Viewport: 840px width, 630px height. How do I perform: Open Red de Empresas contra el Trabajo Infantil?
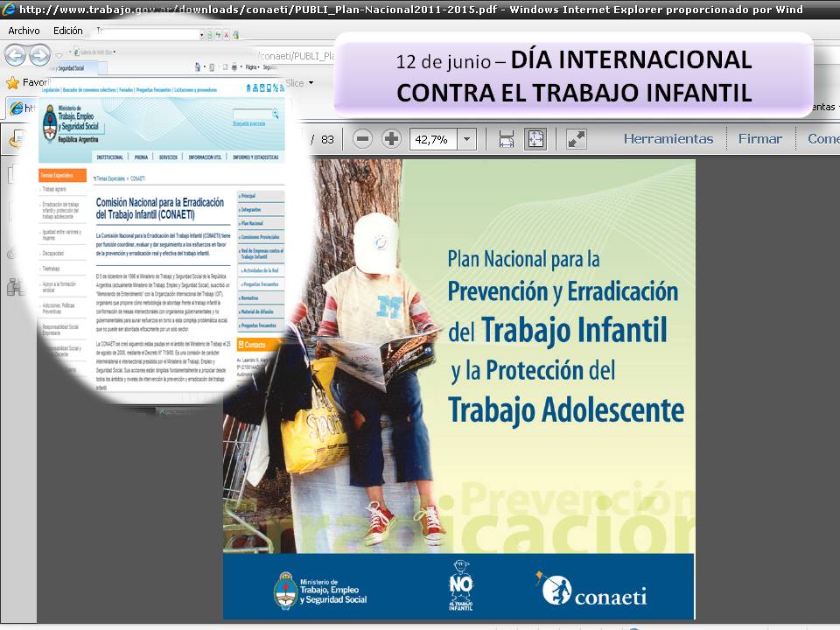pyautogui.click(x=261, y=254)
